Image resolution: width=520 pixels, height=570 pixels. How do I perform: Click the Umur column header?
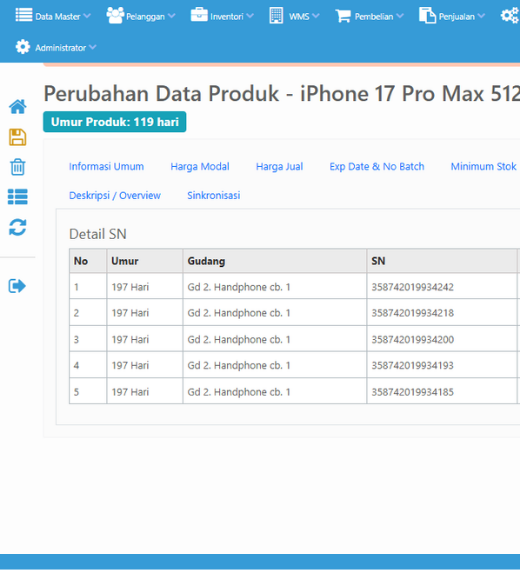pos(145,261)
